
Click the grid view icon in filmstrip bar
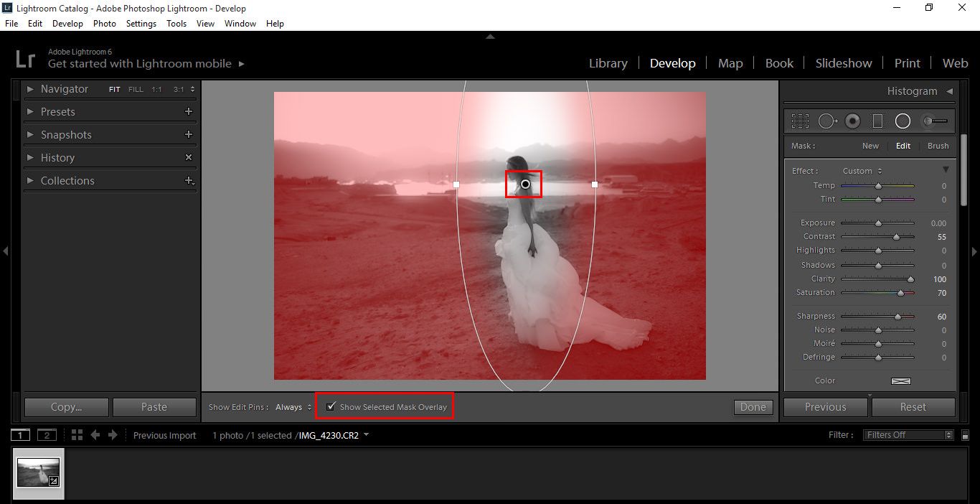point(77,434)
